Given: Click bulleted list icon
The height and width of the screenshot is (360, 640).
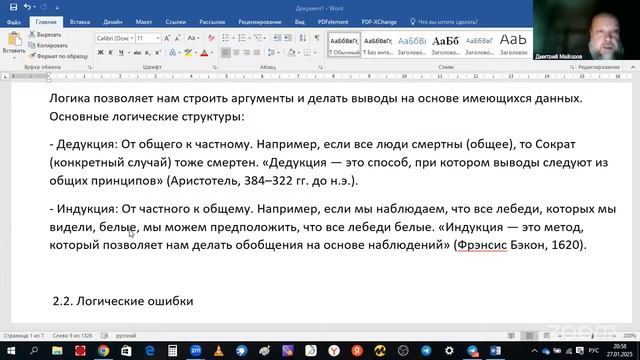Looking at the screenshot, I should click(225, 38).
